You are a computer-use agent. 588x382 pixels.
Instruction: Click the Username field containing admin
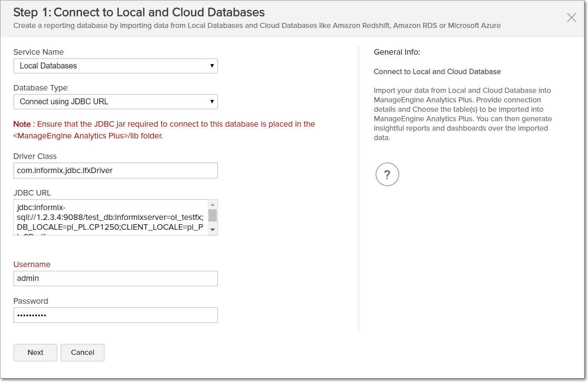pyautogui.click(x=116, y=279)
